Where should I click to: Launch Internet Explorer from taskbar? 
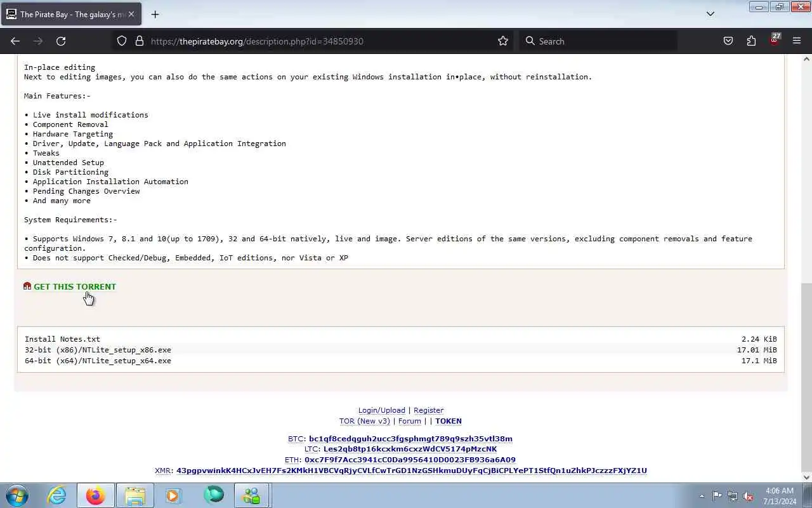(57, 495)
